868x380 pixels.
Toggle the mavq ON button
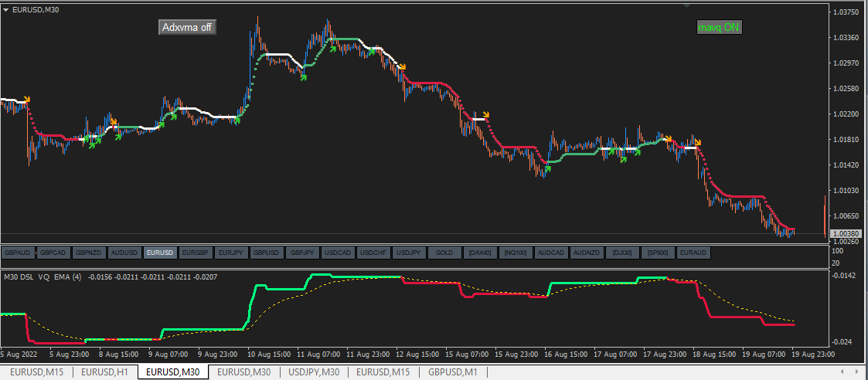719,27
